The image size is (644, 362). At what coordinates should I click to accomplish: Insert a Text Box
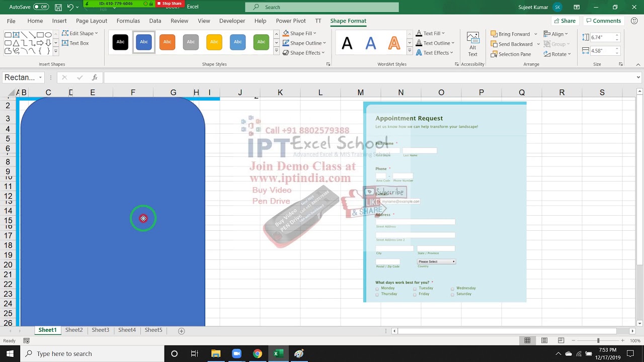(75, 43)
